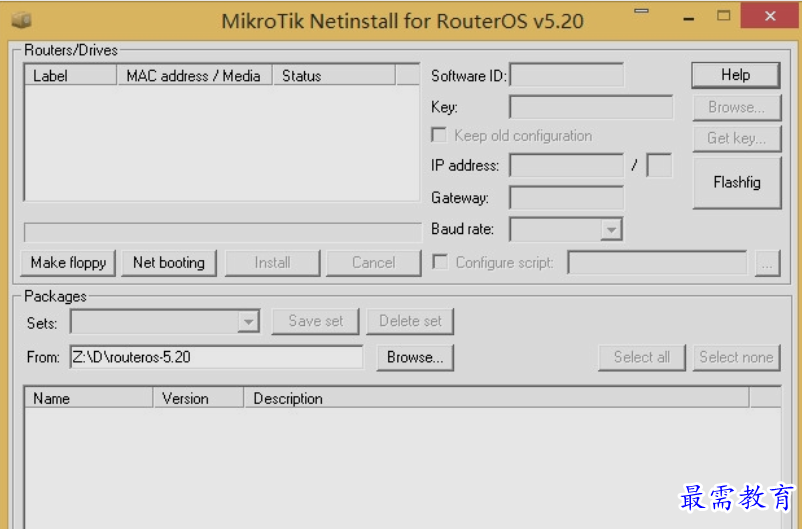Click into the Key input field
The image size is (802, 529).
click(x=591, y=107)
